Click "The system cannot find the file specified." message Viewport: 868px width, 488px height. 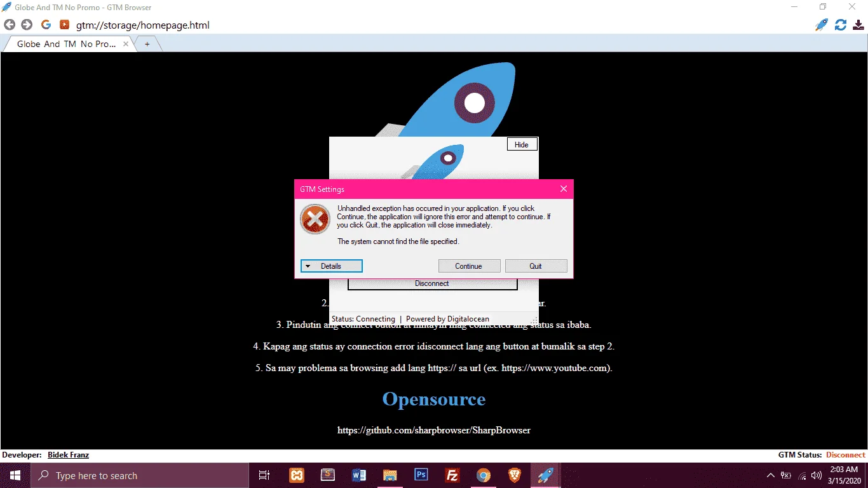pos(398,241)
